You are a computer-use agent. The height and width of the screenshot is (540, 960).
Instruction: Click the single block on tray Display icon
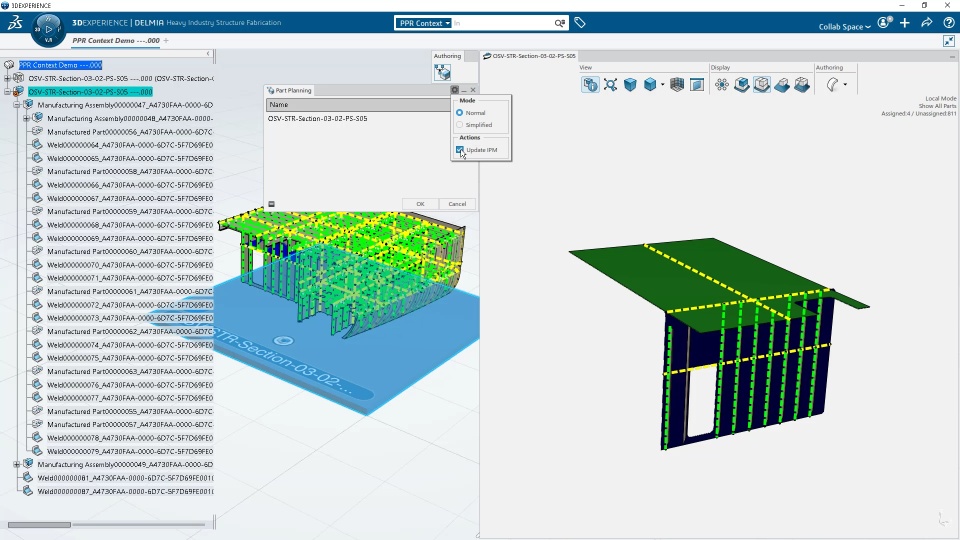tap(782, 84)
